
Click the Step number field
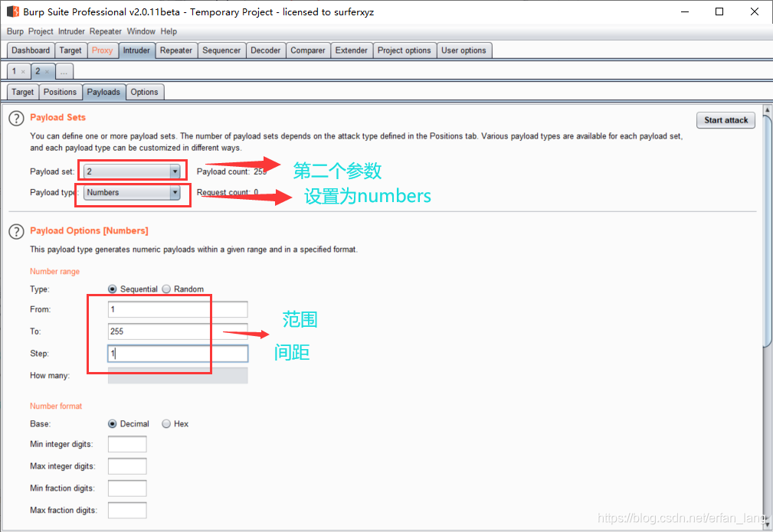tap(178, 354)
